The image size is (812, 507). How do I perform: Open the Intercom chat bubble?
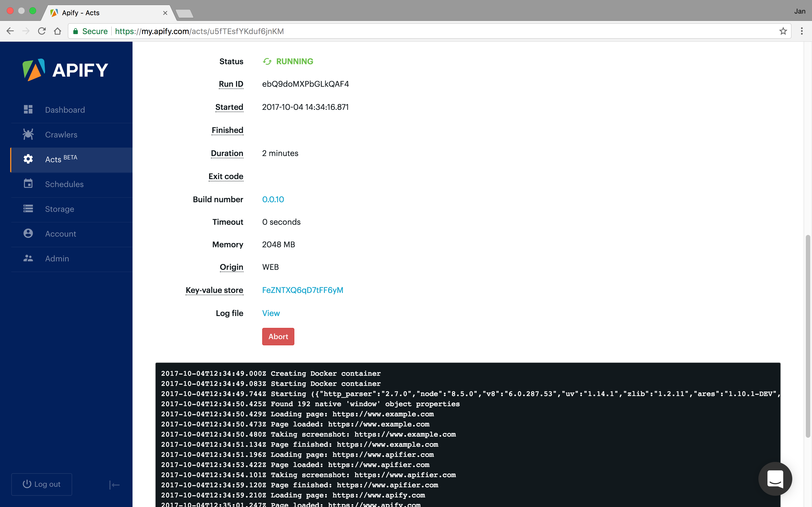click(775, 479)
